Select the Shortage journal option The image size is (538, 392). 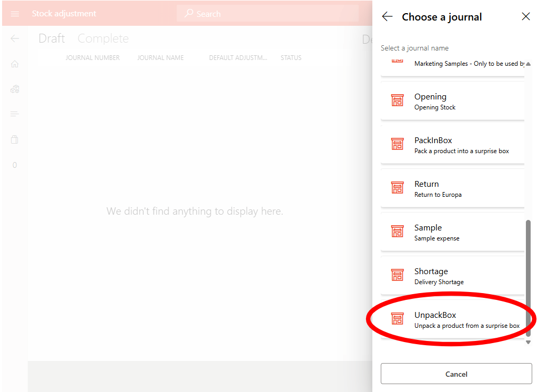452,276
